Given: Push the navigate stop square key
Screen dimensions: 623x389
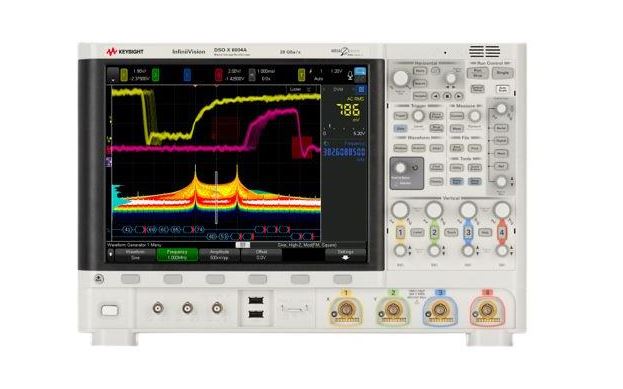Looking at the screenshot, I should tap(447, 96).
